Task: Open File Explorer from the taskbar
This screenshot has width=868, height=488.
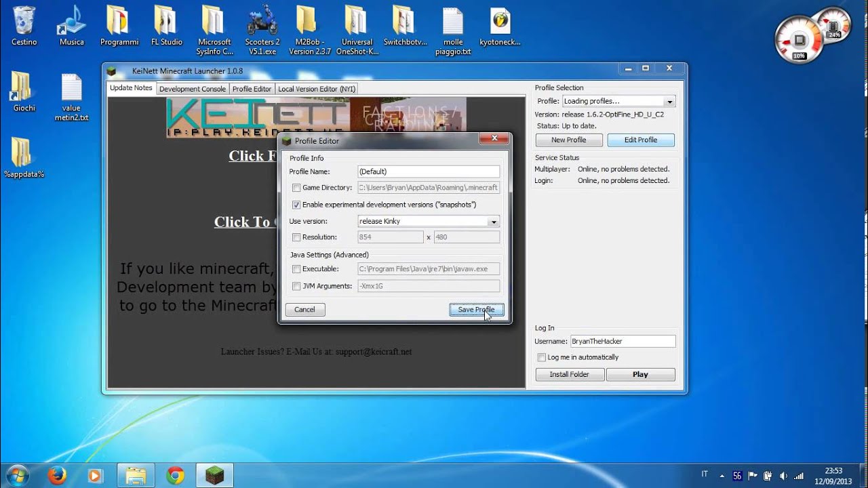Action: pyautogui.click(x=136, y=476)
